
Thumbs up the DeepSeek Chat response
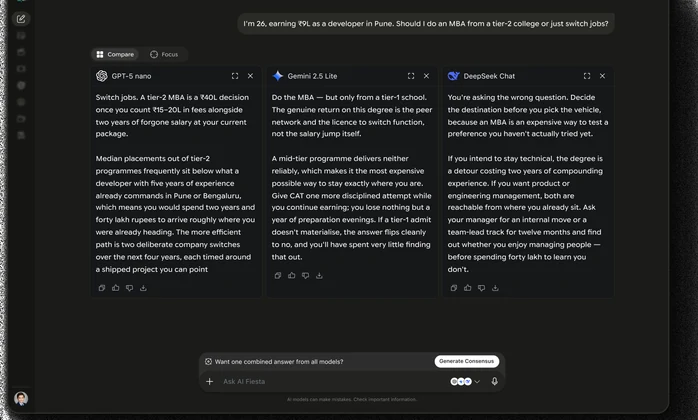tap(467, 288)
